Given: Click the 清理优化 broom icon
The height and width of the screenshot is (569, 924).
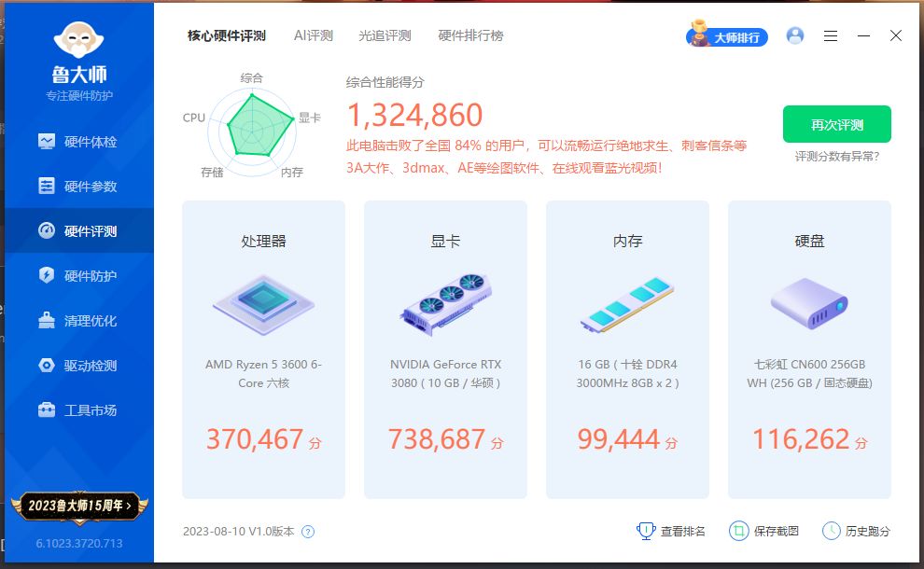Looking at the screenshot, I should (47, 320).
